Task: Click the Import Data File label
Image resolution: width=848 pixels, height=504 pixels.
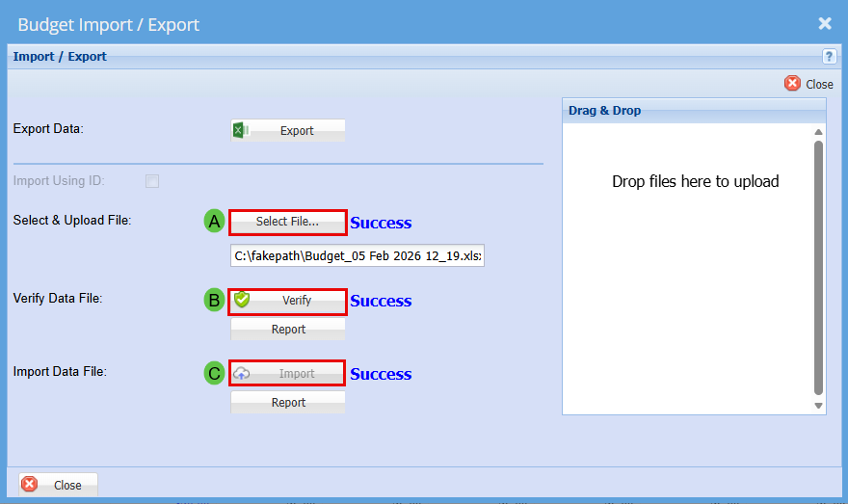Action: [60, 372]
